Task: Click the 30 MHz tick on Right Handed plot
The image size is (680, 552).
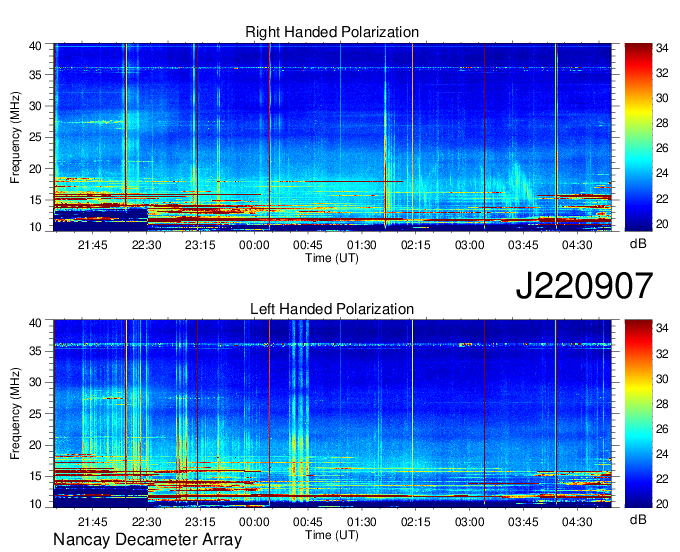Action: pyautogui.click(x=35, y=106)
